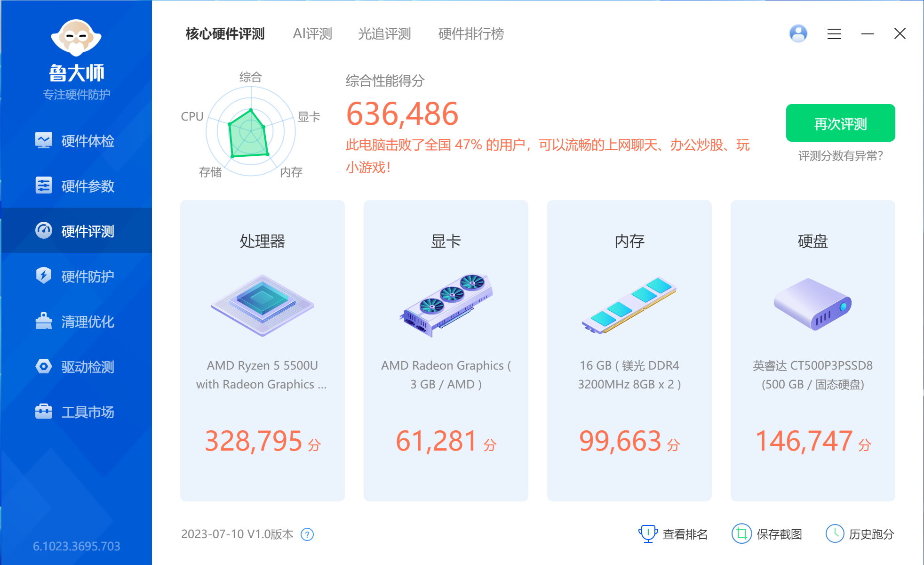The height and width of the screenshot is (565, 924).
Task: Click the green 再次评测 button
Action: tap(840, 123)
